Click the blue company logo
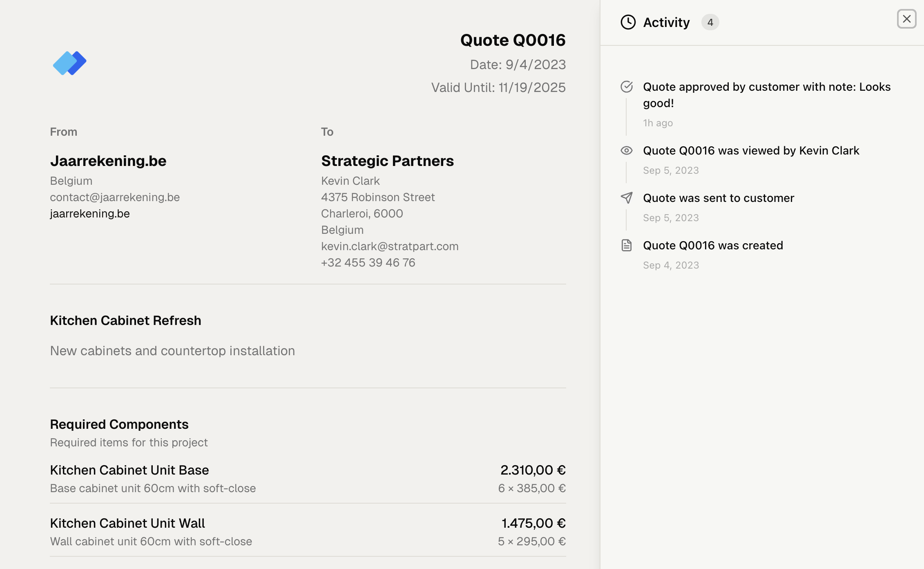The height and width of the screenshot is (569, 924). tap(69, 63)
